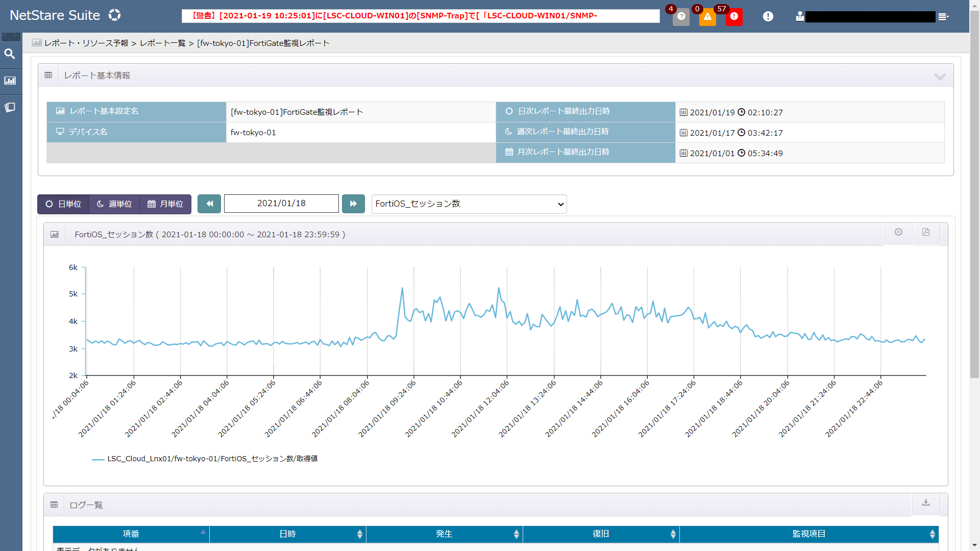980x551 pixels.
Task: Click the 6k y-axis label
Action: pyautogui.click(x=73, y=267)
